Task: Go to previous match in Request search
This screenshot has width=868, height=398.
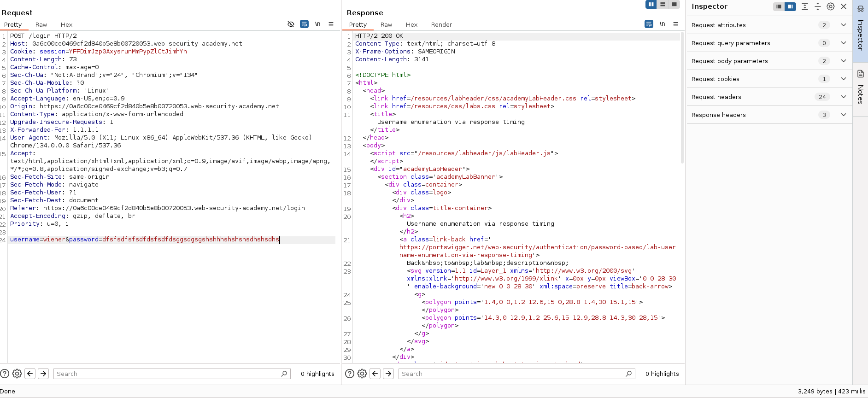Action: point(30,374)
